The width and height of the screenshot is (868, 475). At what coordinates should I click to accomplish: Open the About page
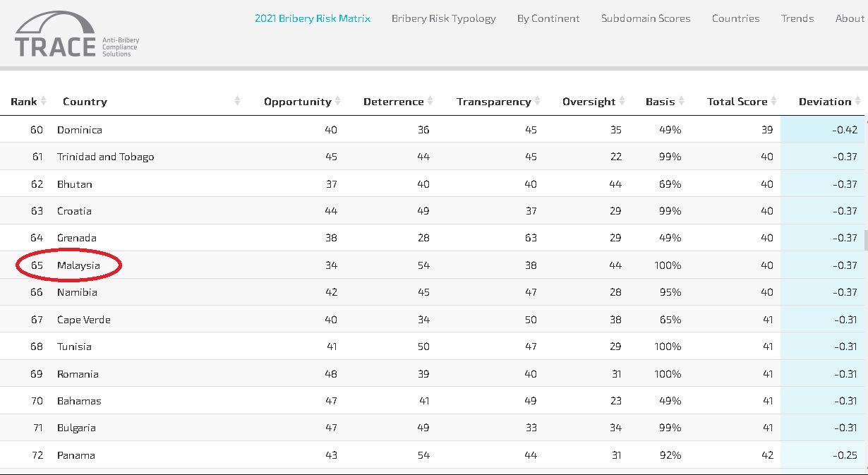pyautogui.click(x=850, y=18)
